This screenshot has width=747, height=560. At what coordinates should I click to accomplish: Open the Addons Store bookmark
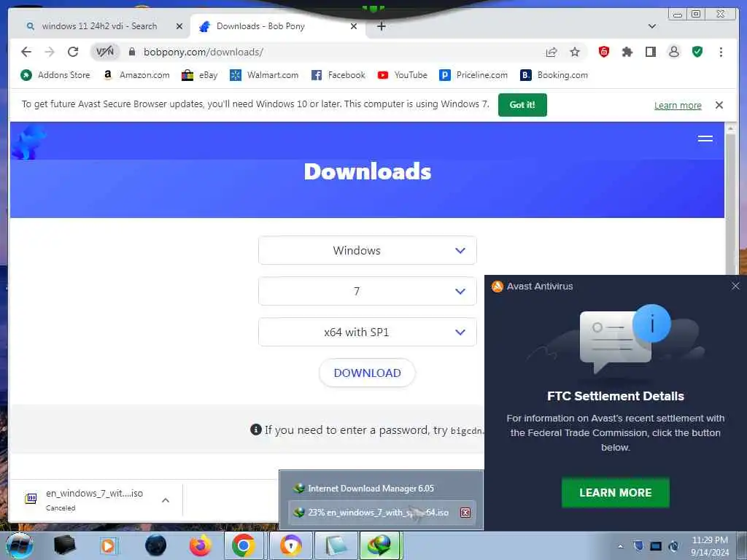55,75
